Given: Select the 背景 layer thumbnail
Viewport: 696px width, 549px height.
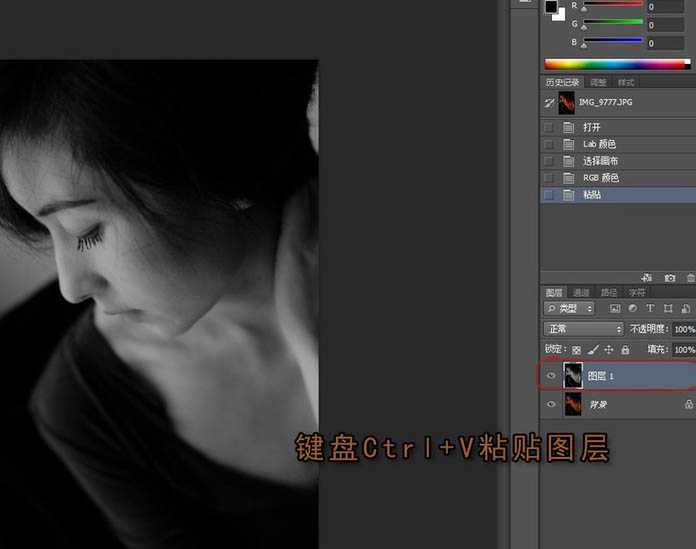Looking at the screenshot, I should point(573,404).
